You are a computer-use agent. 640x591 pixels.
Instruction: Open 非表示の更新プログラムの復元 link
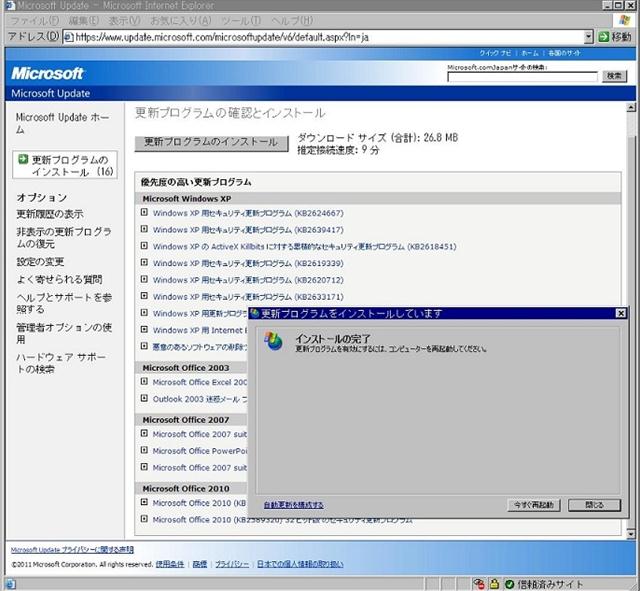[64, 238]
